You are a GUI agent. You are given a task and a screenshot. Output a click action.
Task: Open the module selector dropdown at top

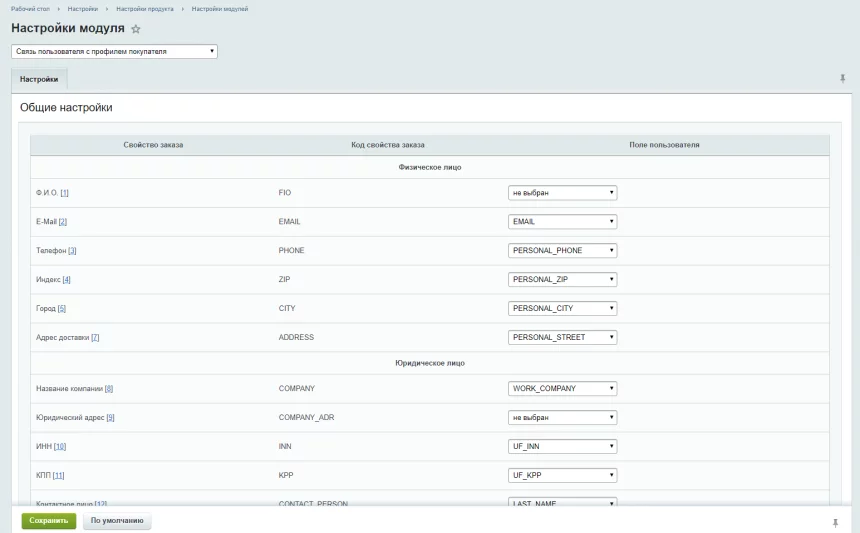coord(114,51)
